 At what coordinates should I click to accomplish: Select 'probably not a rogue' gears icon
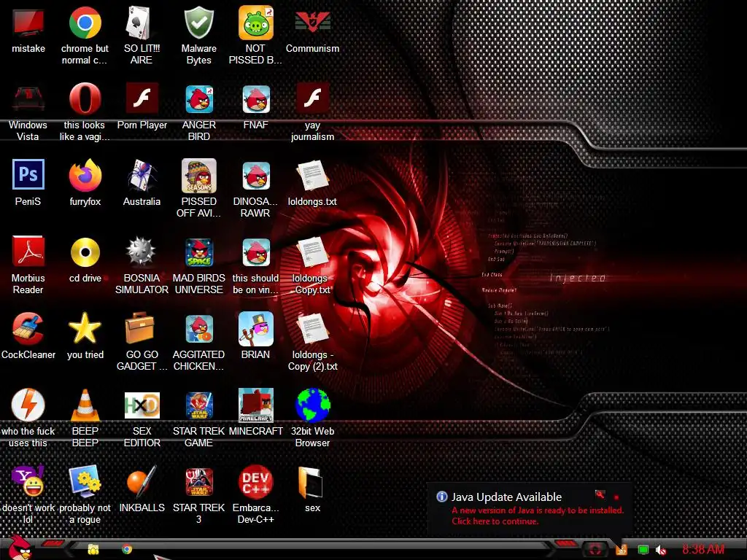pos(85,481)
